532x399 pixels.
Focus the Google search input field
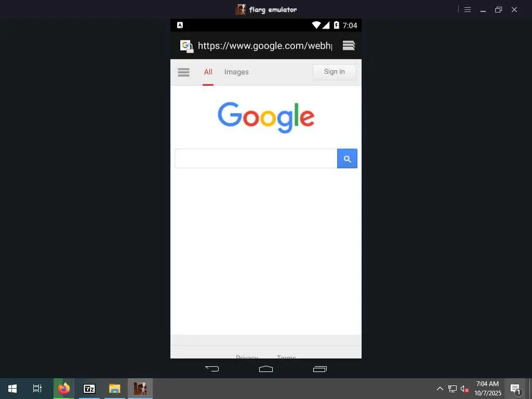tap(256, 158)
